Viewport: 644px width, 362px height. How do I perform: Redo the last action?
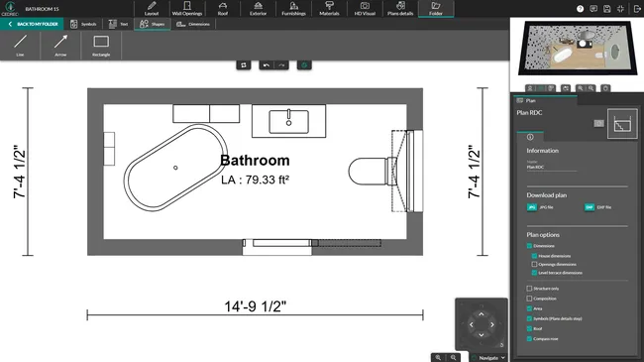281,65
